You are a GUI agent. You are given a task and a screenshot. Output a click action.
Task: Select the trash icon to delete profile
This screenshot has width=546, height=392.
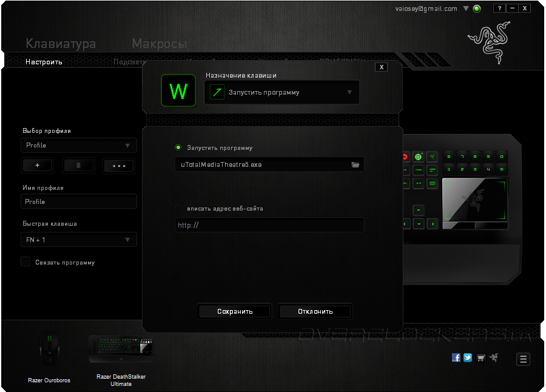click(78, 165)
